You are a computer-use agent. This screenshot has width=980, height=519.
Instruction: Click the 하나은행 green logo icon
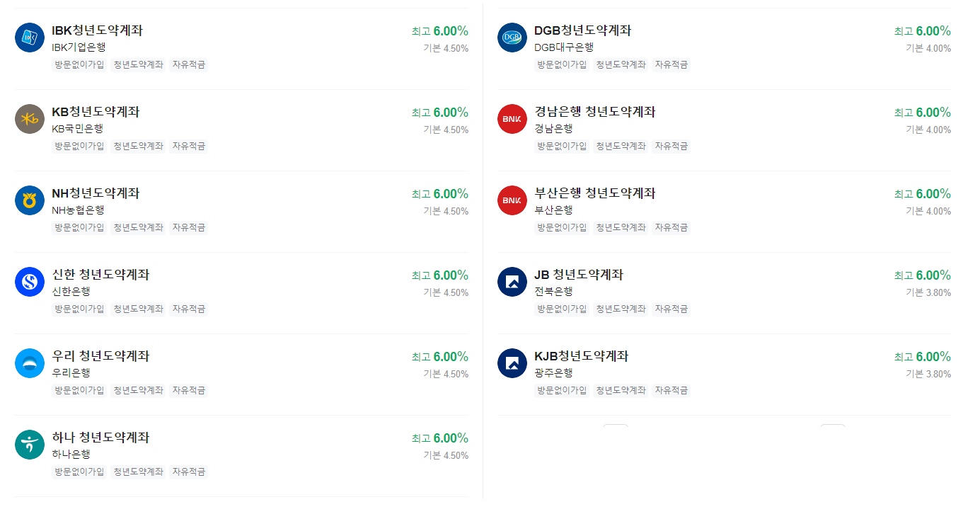[x=29, y=445]
